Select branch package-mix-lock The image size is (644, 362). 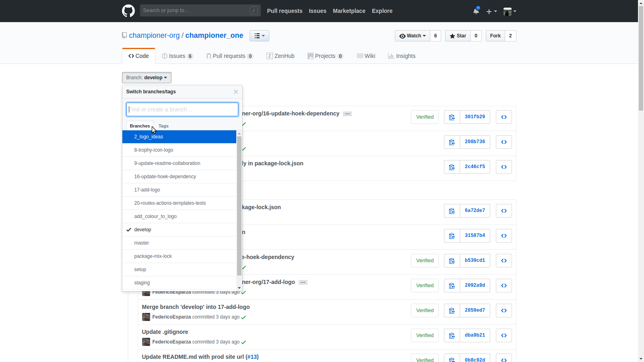click(179, 256)
